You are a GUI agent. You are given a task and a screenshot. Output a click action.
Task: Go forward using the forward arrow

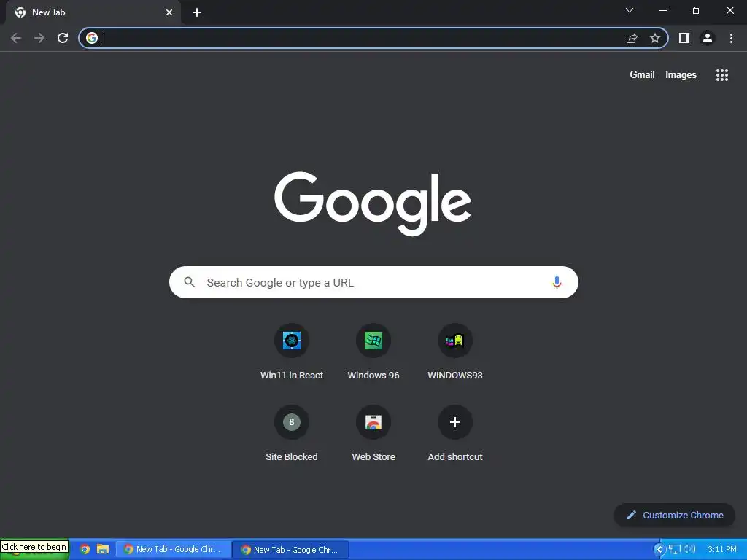(39, 38)
